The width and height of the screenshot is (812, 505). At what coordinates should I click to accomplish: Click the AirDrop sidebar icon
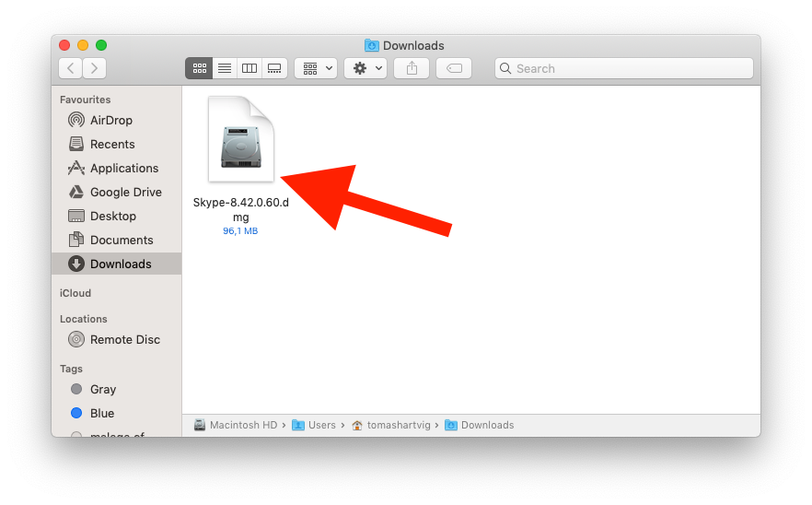point(76,120)
